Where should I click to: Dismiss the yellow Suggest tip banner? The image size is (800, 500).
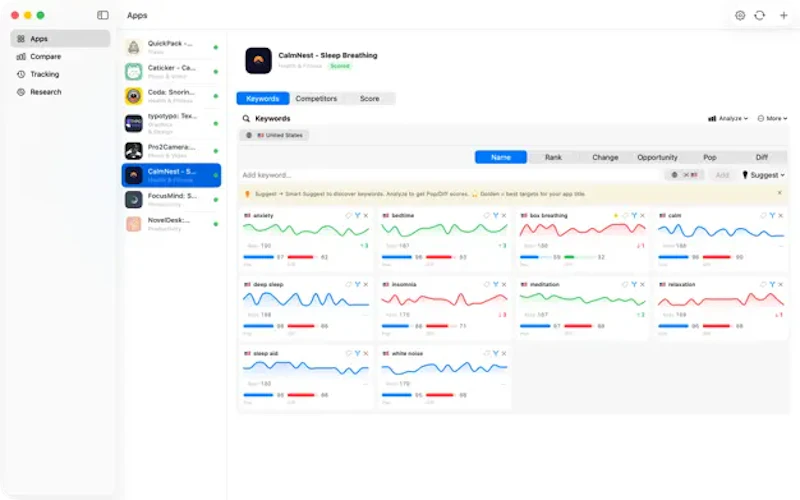click(x=780, y=193)
